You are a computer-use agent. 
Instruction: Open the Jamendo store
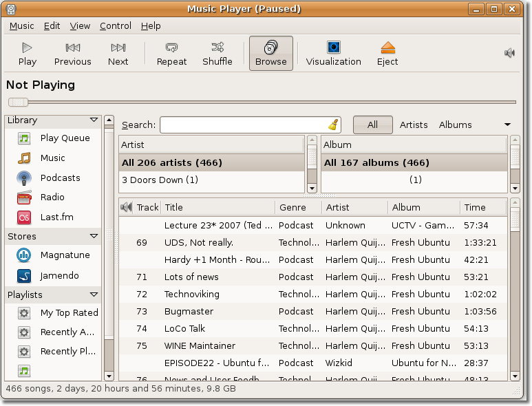point(54,275)
